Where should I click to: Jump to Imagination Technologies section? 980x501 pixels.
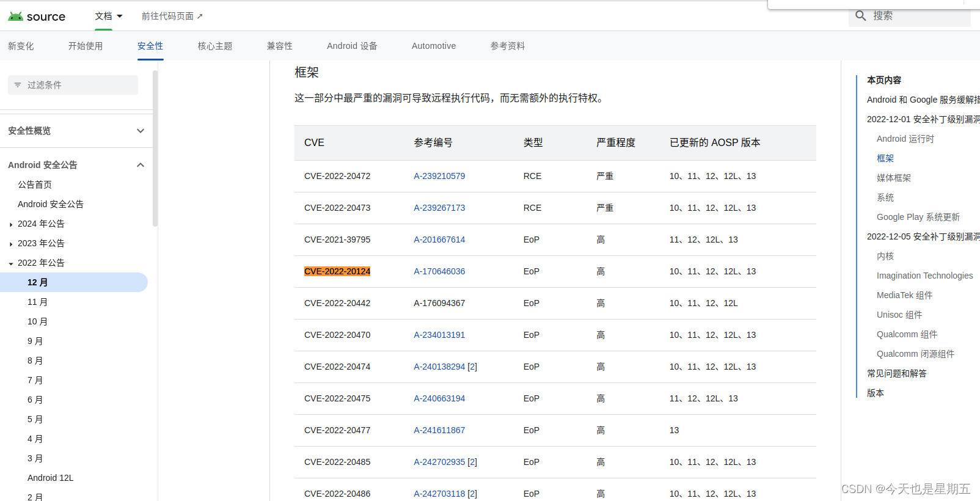pyautogui.click(x=925, y=276)
